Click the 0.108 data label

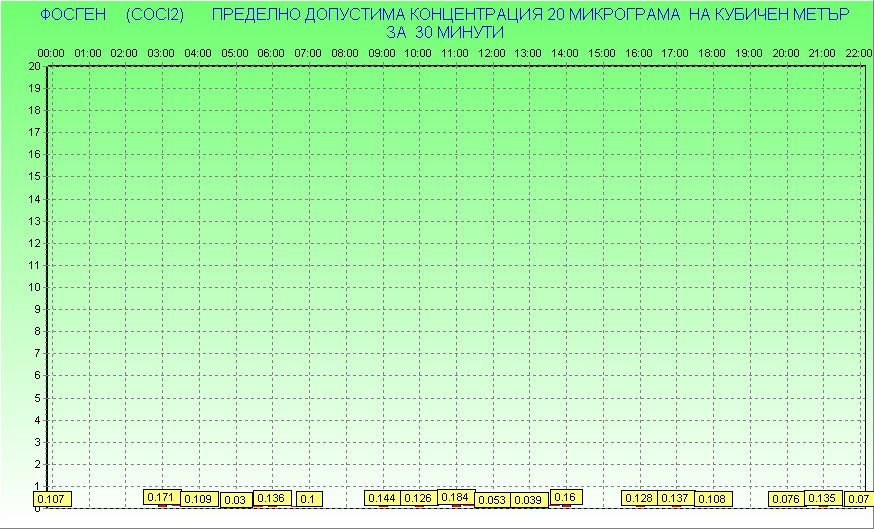713,499
